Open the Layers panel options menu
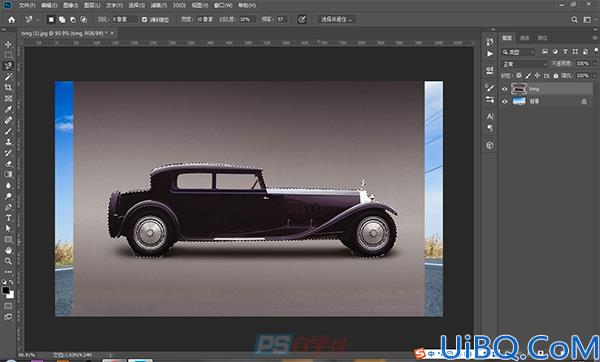The image size is (600, 362). tap(595, 38)
